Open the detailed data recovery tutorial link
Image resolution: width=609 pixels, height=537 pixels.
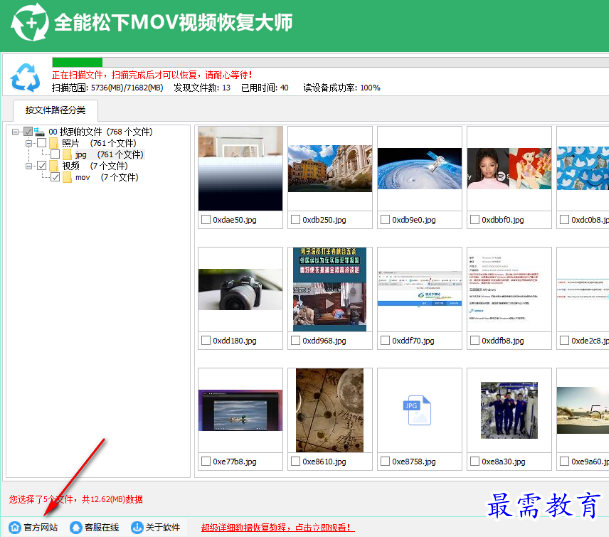[x=278, y=527]
